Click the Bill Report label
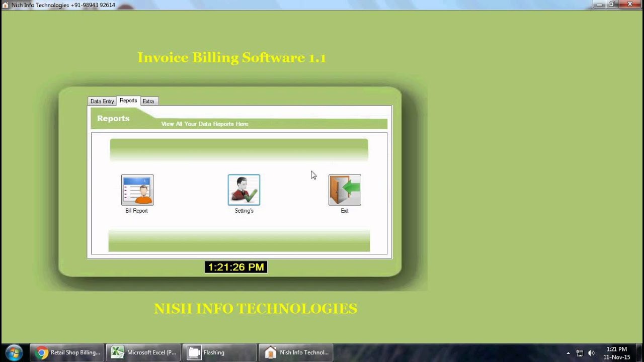 click(136, 211)
